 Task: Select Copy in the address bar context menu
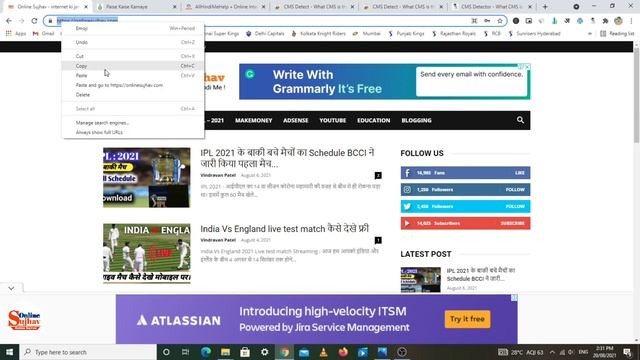coord(133,66)
